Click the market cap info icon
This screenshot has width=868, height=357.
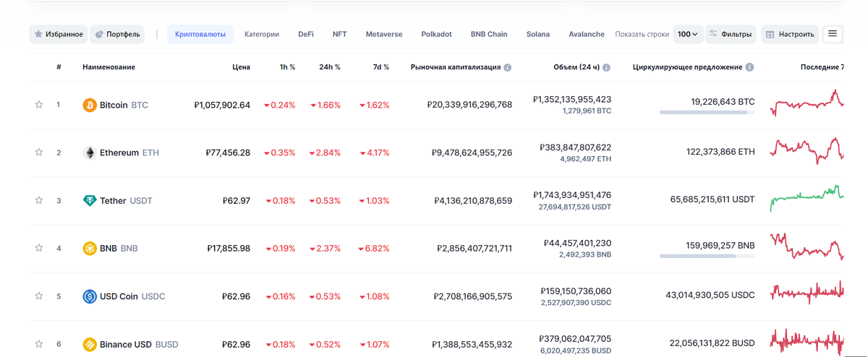508,67
